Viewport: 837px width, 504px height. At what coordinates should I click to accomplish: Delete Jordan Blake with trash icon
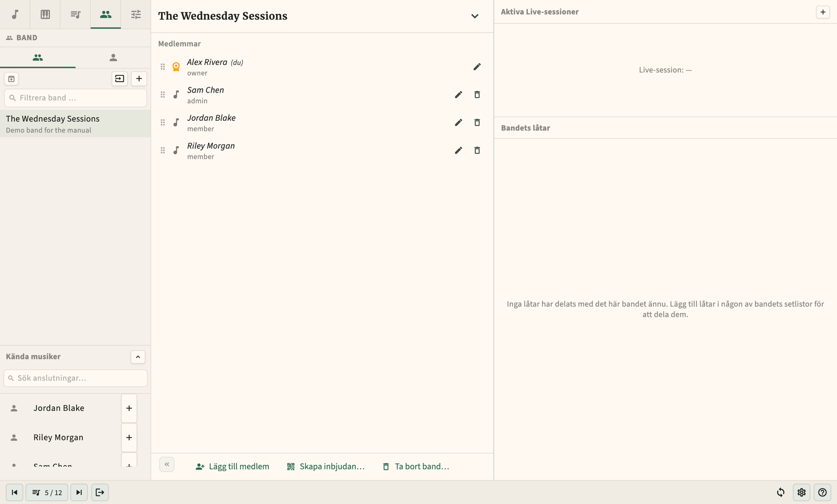click(x=477, y=122)
